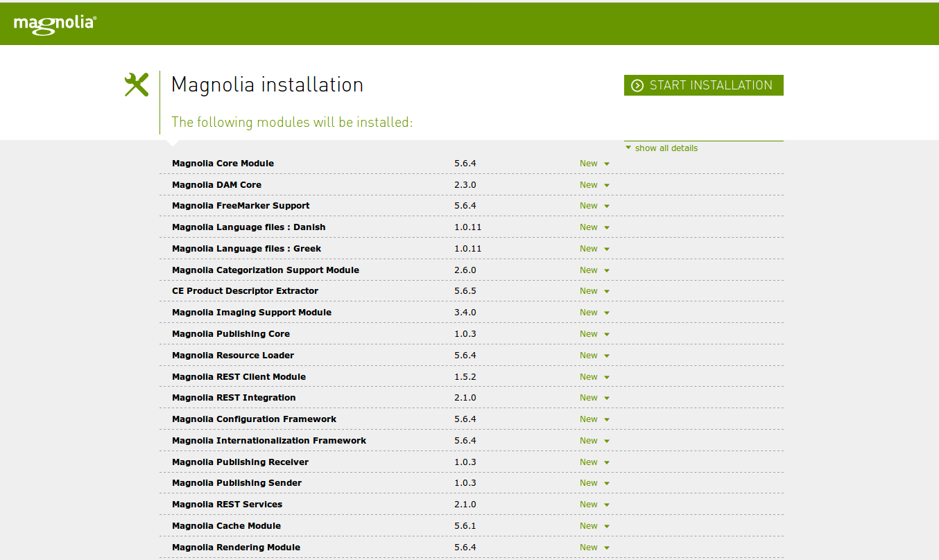This screenshot has height=560, width=939.
Task: Click the wrench and screwdriver installation icon
Action: tap(137, 85)
